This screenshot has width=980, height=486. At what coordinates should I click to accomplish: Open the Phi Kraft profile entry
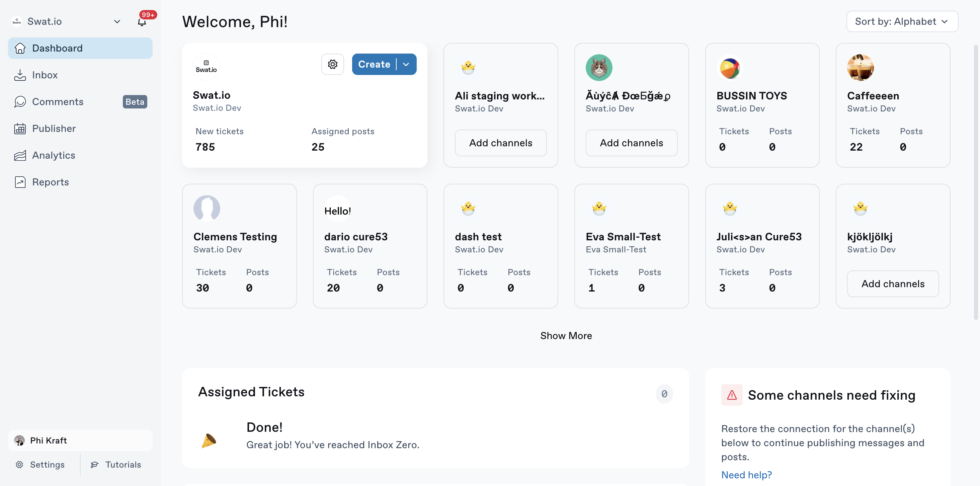80,440
